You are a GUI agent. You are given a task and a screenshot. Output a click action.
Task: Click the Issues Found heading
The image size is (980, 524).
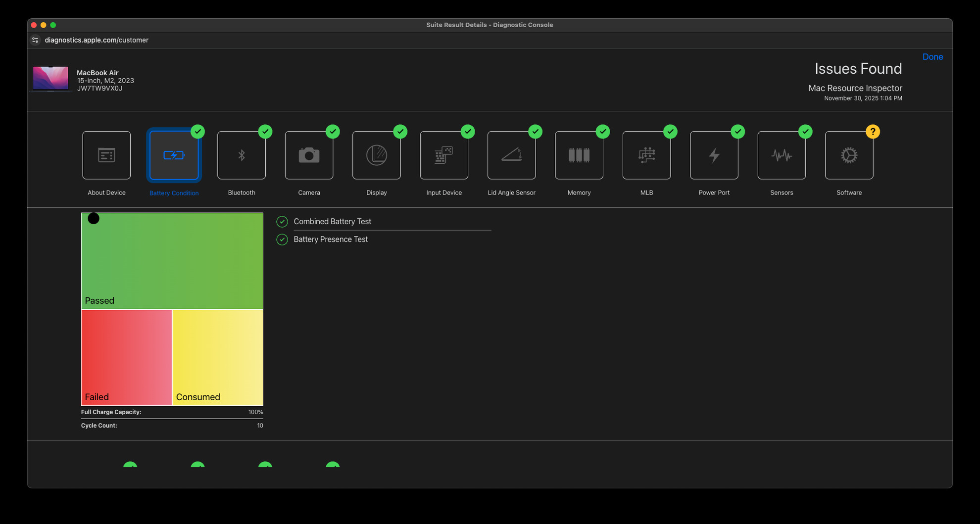tap(858, 69)
